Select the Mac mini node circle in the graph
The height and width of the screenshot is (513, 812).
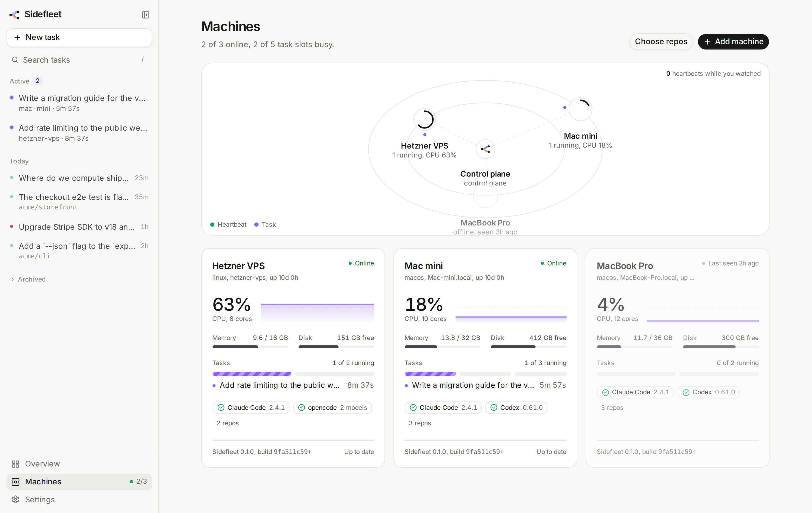pyautogui.click(x=580, y=109)
